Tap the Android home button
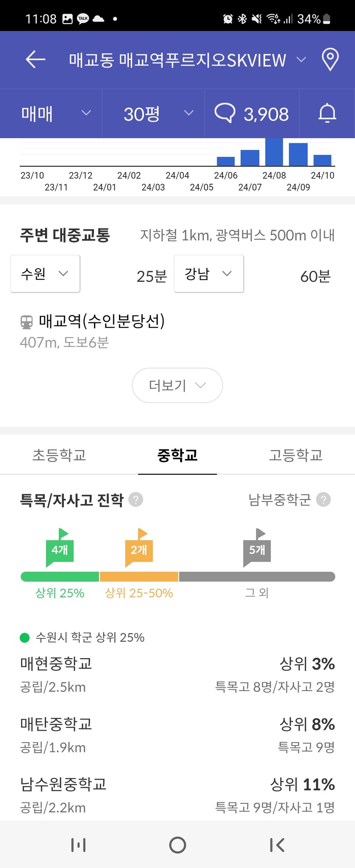 [x=177, y=845]
